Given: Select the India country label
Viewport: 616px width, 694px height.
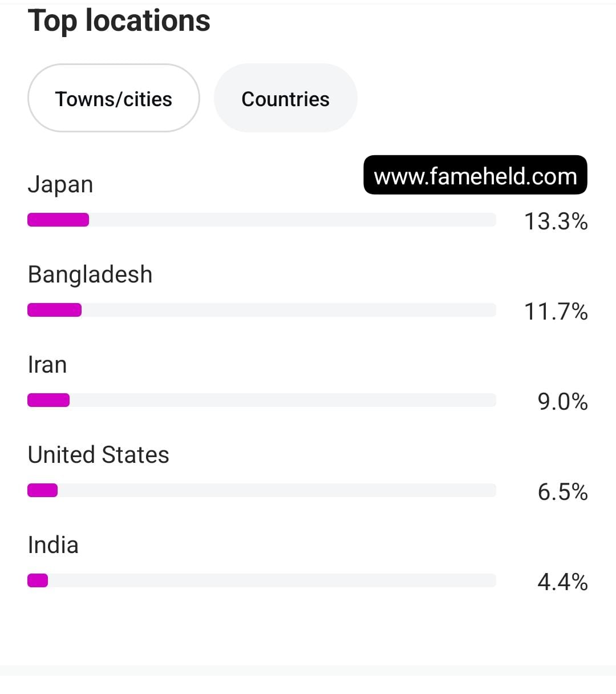Looking at the screenshot, I should pos(53,545).
